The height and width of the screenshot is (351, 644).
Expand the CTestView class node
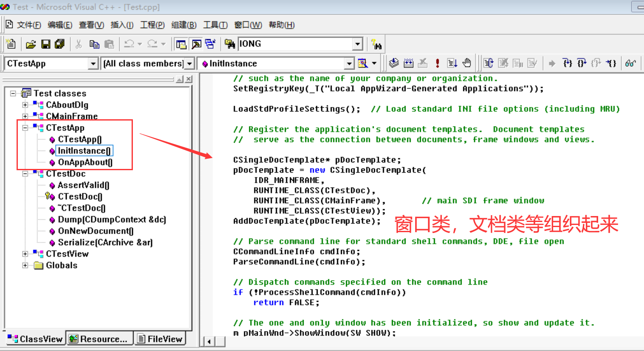click(25, 254)
